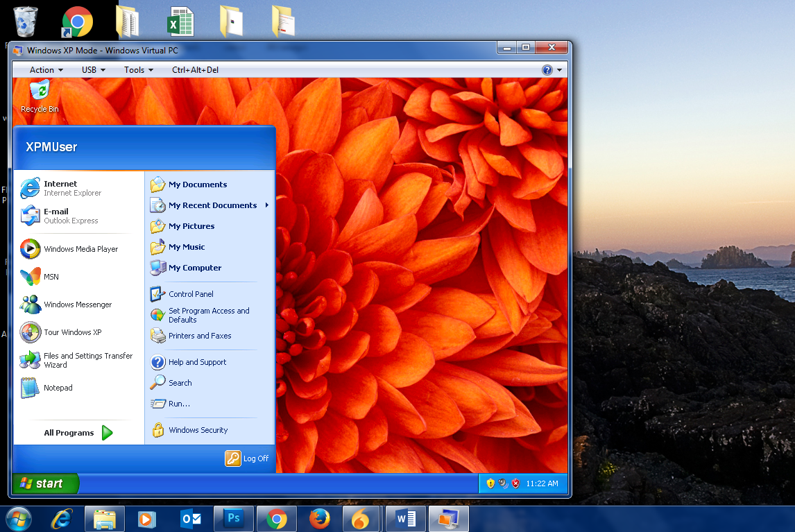
Task: Open the Tools dropdown menu
Action: 139,70
